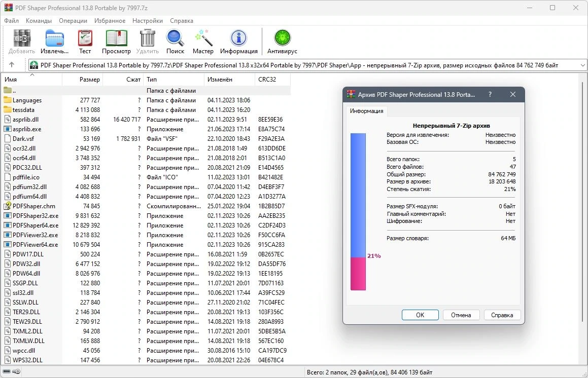Click the Извлечь (Extract) toolbar icon
The image size is (588, 378).
[55, 38]
